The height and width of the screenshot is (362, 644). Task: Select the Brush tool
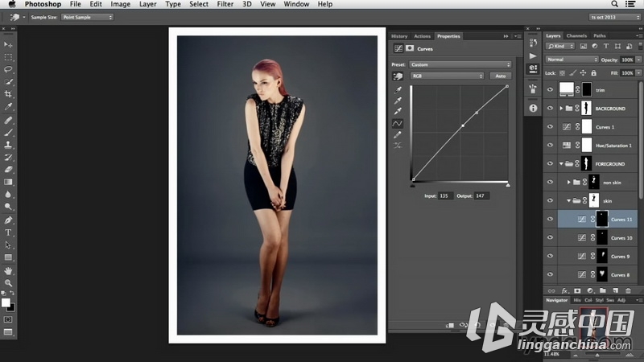coord(8,132)
